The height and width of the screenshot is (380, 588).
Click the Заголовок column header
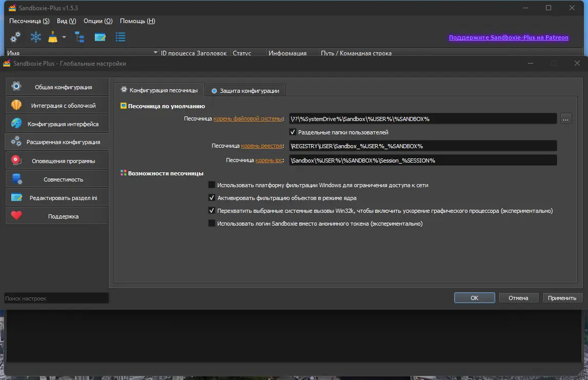click(212, 53)
